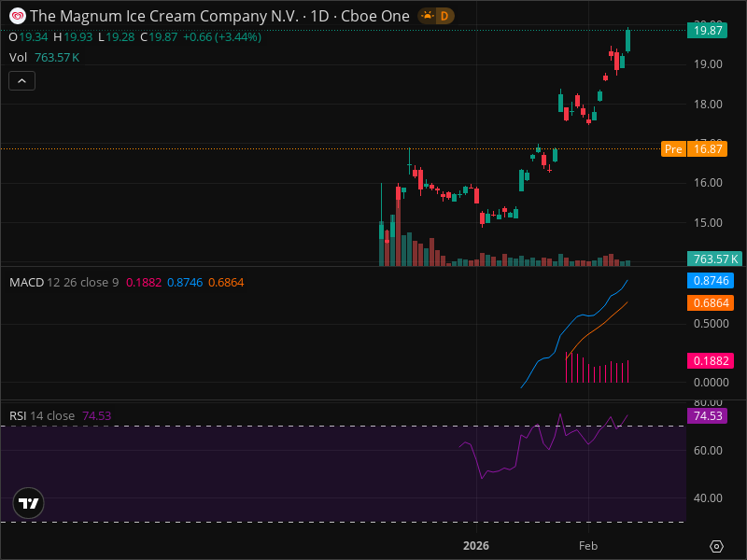Click the 19.00 price axis tick
Viewport: 747px width, 560px height.
(708, 64)
